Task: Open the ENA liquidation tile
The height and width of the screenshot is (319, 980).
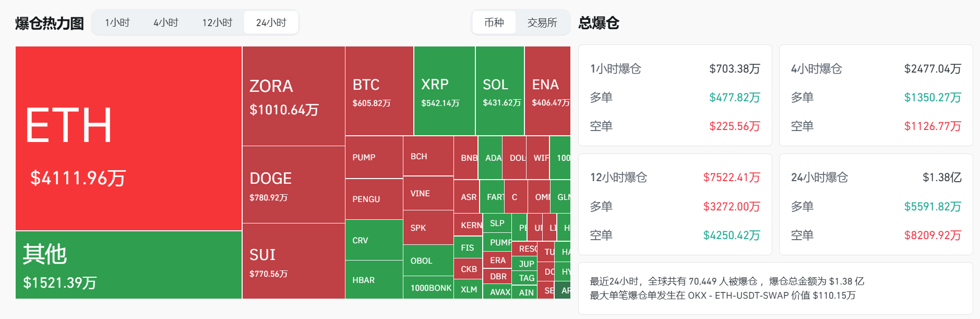Action: 547,91
